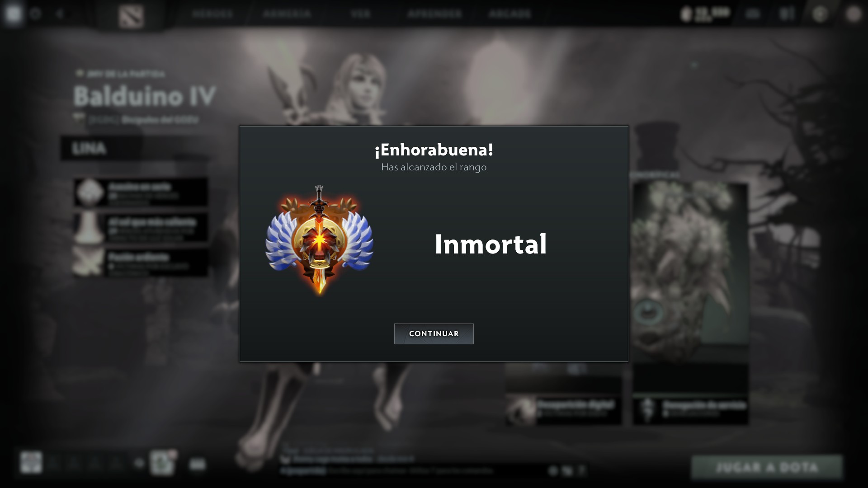The height and width of the screenshot is (488, 868).
Task: Click the CONTINUAR button
Action: (x=434, y=333)
